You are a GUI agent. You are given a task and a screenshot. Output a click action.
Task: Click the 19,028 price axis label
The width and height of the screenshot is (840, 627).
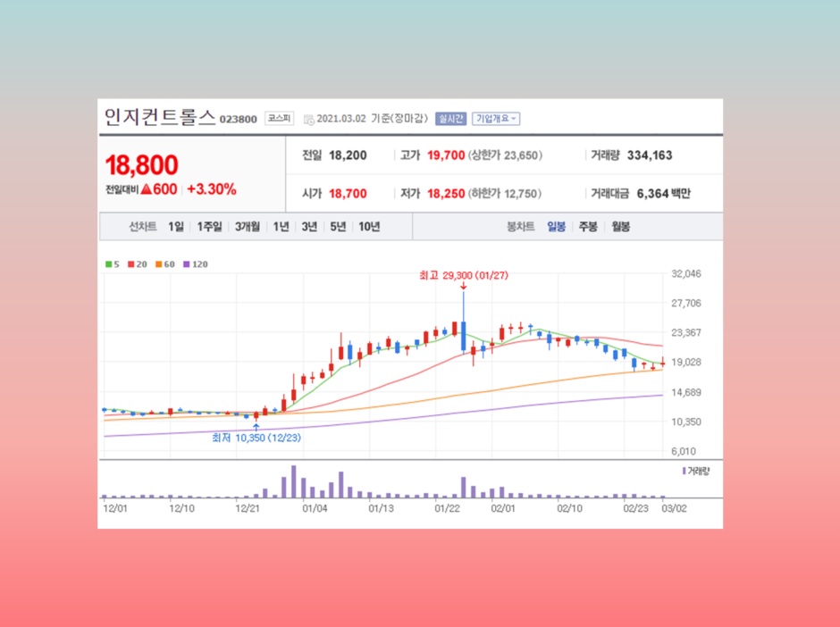tap(685, 362)
